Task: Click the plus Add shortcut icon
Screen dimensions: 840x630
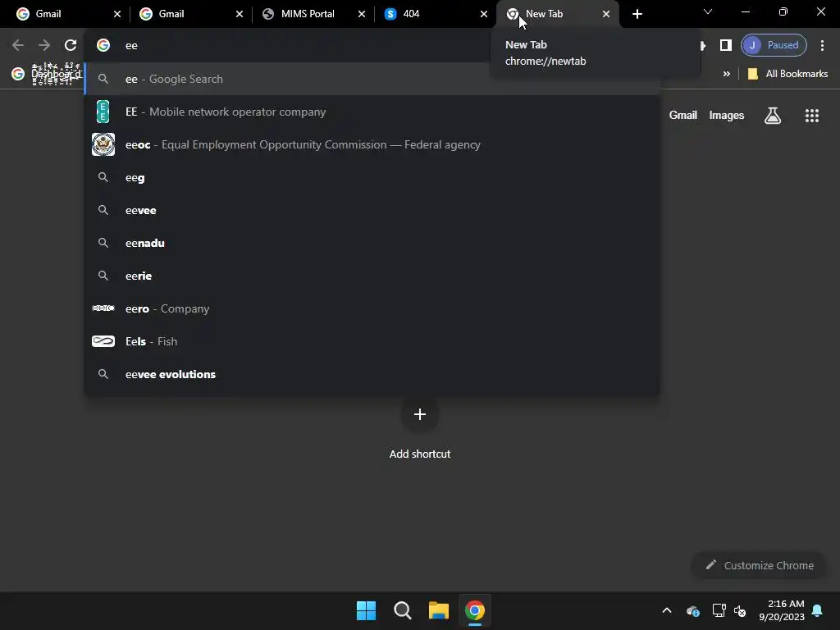Action: [x=420, y=414]
